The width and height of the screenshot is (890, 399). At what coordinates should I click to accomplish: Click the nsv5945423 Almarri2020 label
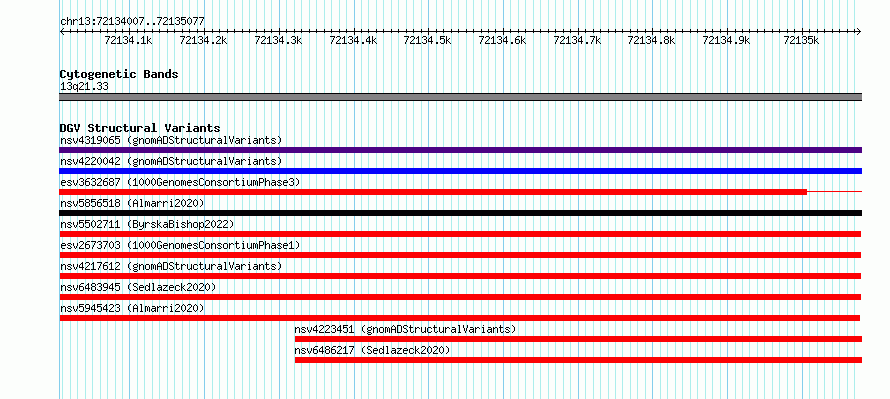click(x=132, y=308)
